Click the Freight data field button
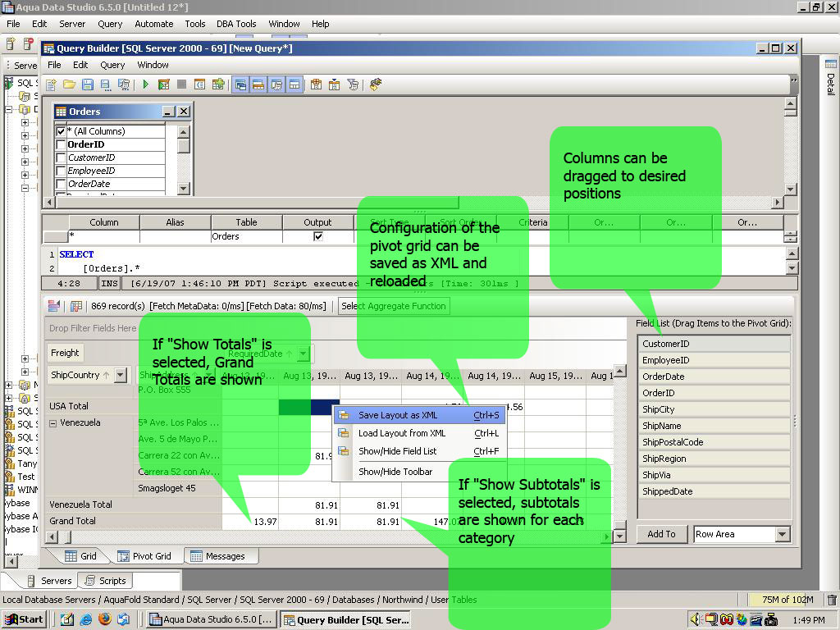The height and width of the screenshot is (630, 840). coord(65,353)
